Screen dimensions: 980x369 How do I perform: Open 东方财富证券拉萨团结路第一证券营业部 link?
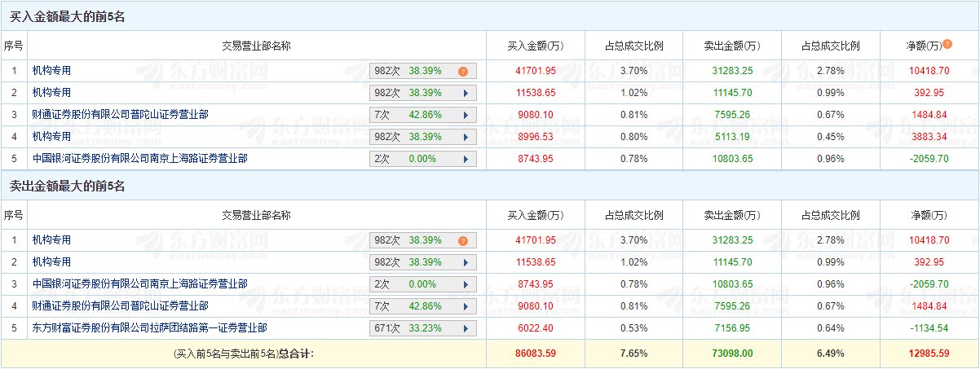[149, 328]
